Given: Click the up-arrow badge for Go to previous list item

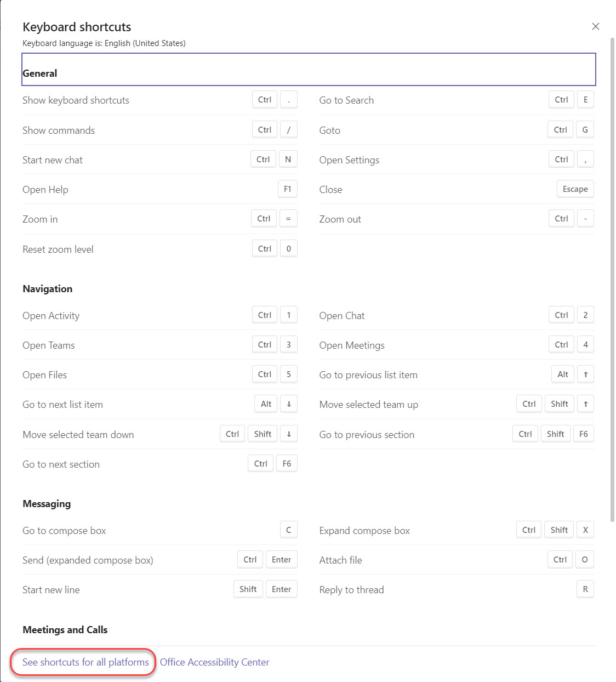Looking at the screenshot, I should point(585,374).
